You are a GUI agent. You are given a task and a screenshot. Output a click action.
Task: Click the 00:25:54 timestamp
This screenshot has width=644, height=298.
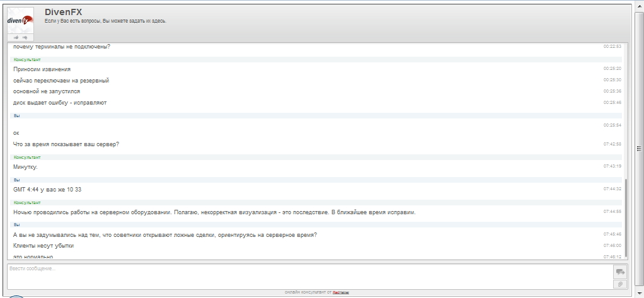[x=612, y=125]
